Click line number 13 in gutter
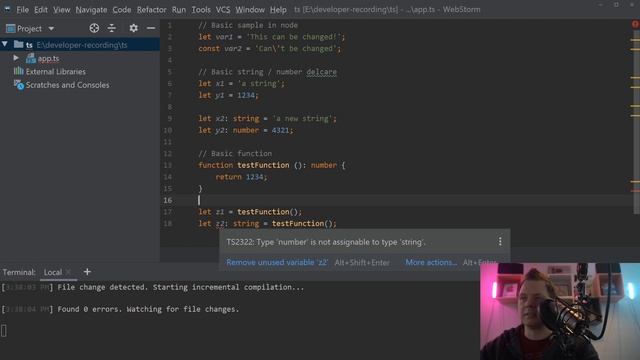 tap(168, 165)
